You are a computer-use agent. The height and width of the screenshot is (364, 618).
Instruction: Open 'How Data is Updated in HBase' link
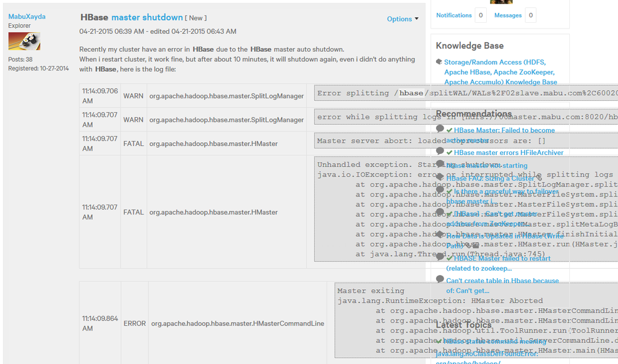pos(505,240)
